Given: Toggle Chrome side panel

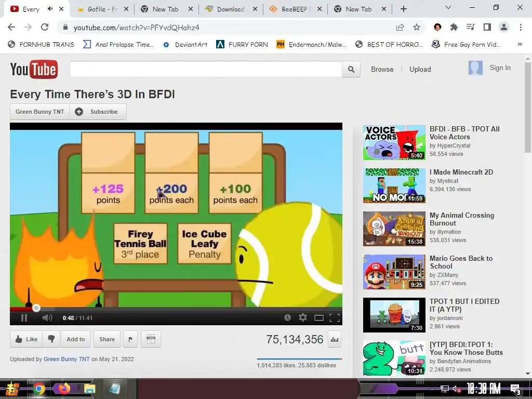Looking at the screenshot, I should [x=487, y=27].
